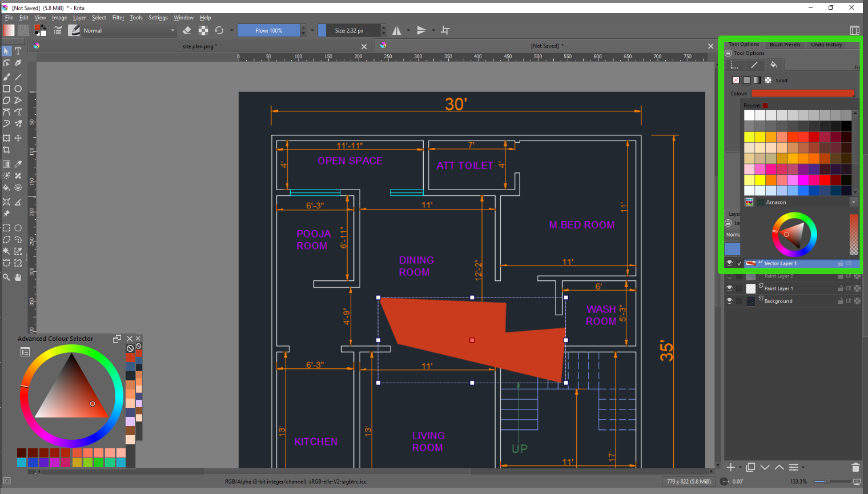Activate the Colour Picker eyedropper tool

coord(18,164)
